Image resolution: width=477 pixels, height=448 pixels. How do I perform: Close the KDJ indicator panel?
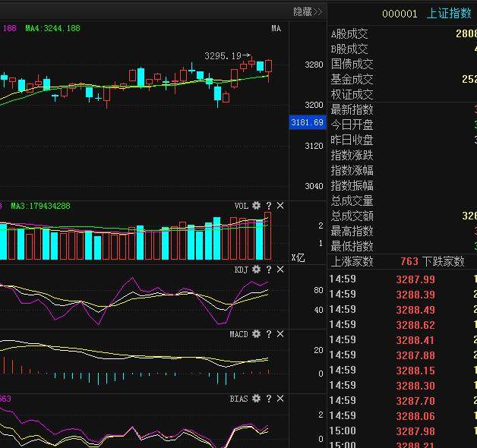(280, 269)
